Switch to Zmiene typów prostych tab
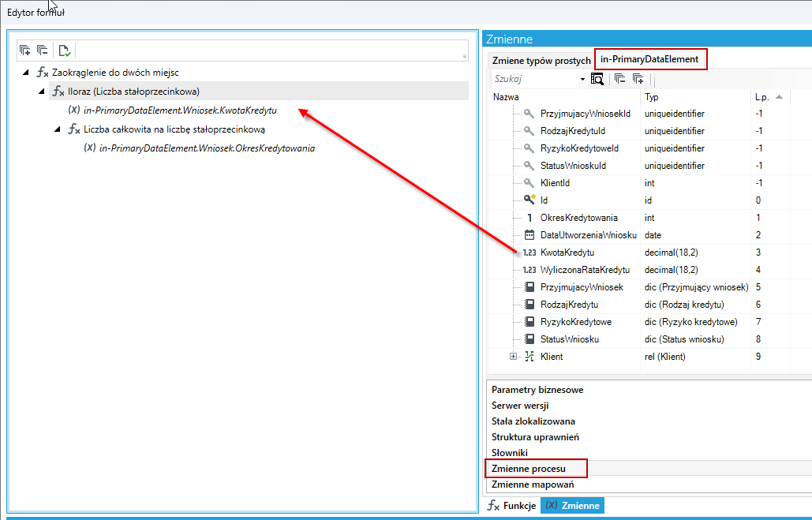The image size is (812, 520). pos(541,61)
